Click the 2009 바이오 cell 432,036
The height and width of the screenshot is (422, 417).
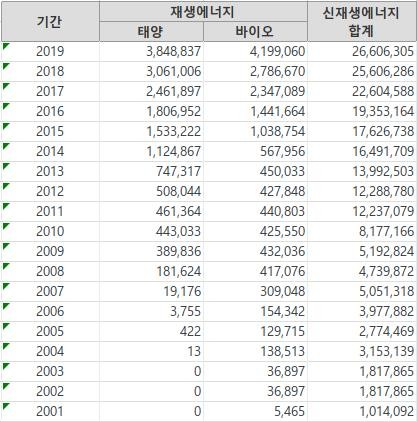click(x=255, y=251)
